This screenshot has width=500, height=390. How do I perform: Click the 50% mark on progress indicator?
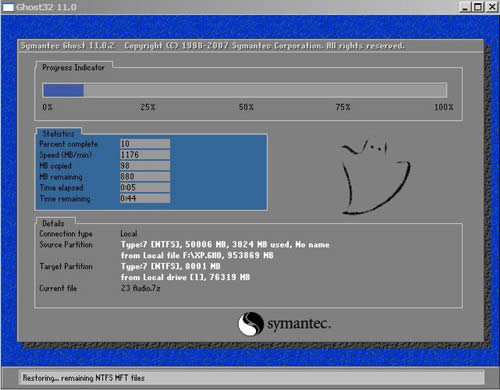[x=246, y=107]
